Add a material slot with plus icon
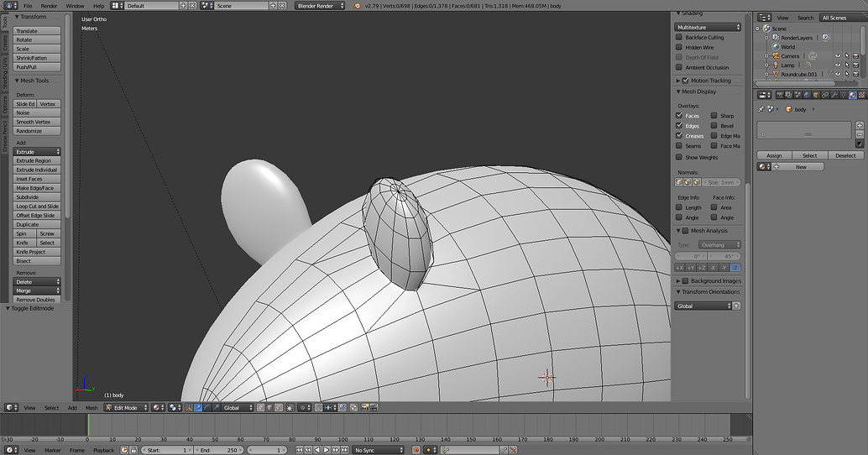 860,126
